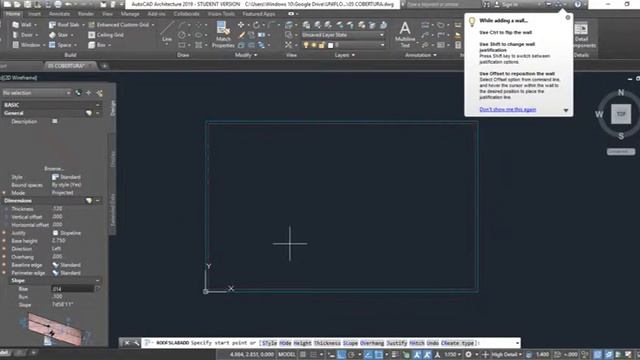Click the Enhanced Custom Grid tool
The image size is (640, 360).
click(118, 24)
